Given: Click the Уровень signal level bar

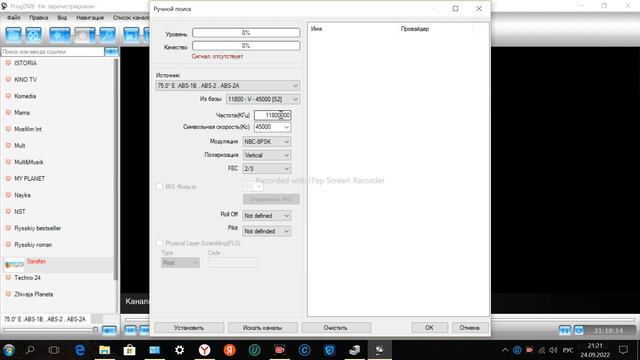Looking at the screenshot, I should point(246,33).
